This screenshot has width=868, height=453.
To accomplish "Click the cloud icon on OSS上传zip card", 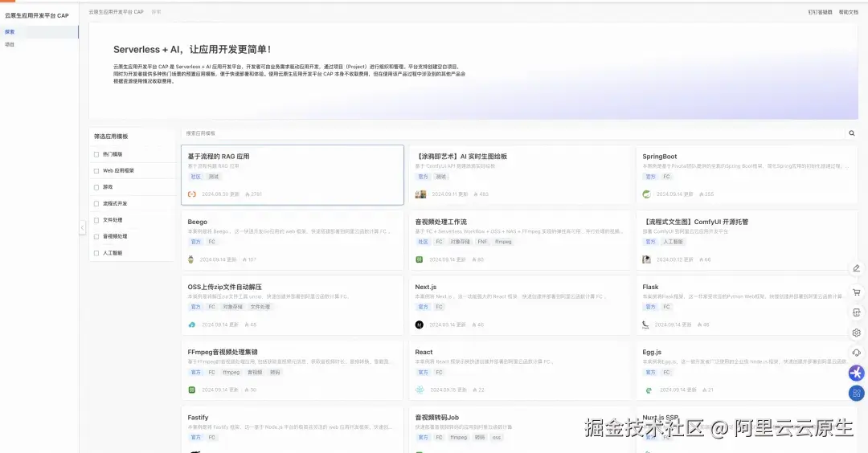I will [191, 324].
